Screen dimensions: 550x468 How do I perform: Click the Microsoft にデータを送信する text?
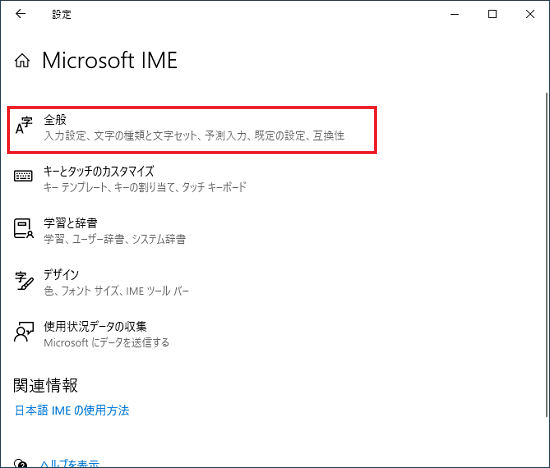(106, 342)
